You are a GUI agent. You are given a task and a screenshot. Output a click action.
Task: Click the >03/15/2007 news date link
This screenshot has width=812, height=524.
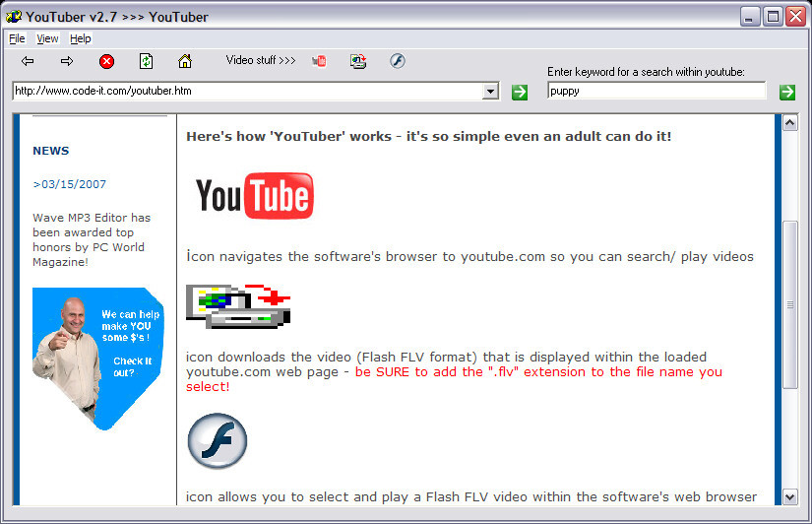[x=70, y=184]
